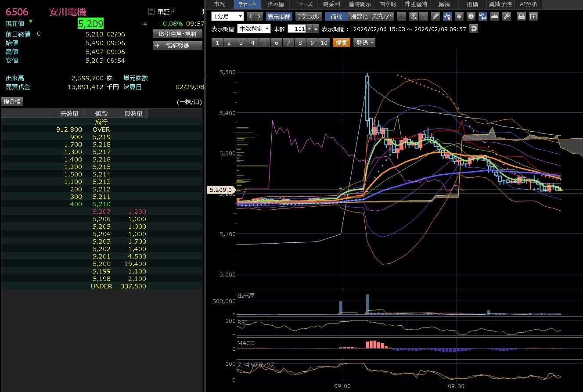Expand the 登録 dropdown menu
The height and width of the screenshot is (392, 583).
(365, 43)
